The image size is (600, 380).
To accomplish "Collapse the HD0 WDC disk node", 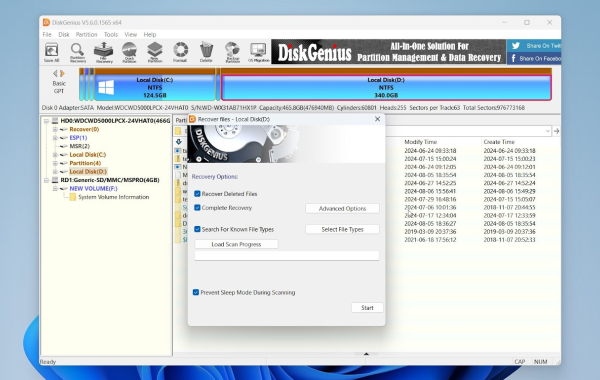I will (46, 121).
